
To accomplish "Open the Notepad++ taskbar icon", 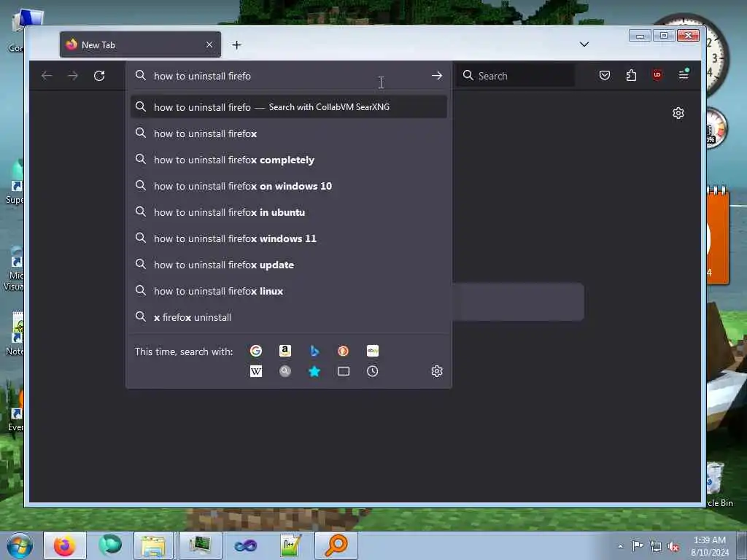I will pyautogui.click(x=290, y=545).
